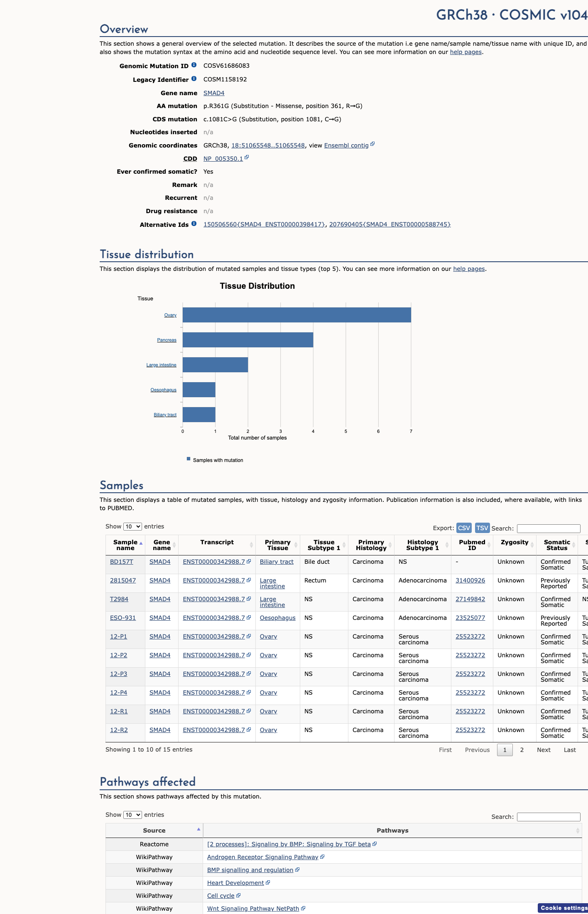
Task: Click transcript external-link icon in T2984 row
Action: click(x=249, y=599)
